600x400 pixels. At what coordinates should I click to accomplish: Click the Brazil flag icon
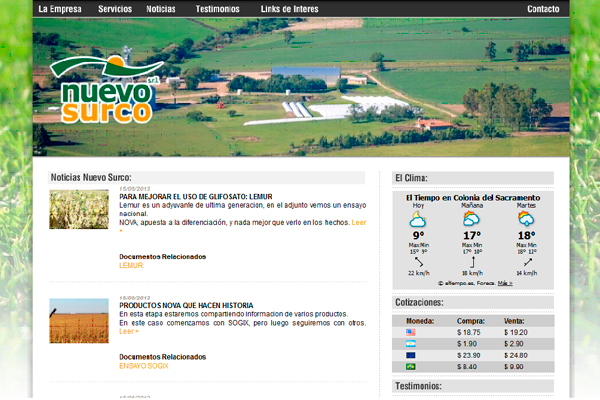[411, 367]
